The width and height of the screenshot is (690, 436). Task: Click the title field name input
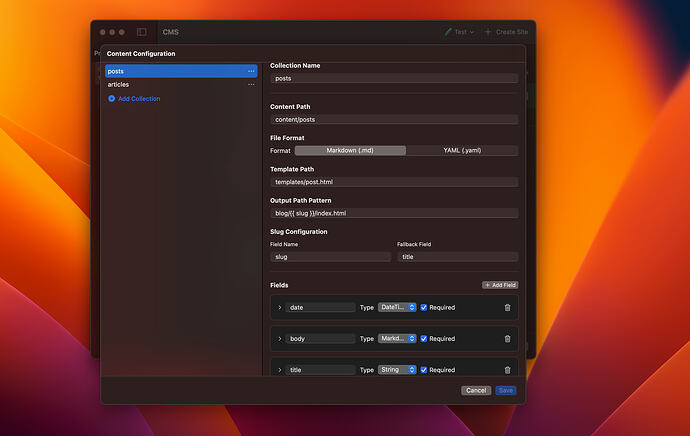320,370
